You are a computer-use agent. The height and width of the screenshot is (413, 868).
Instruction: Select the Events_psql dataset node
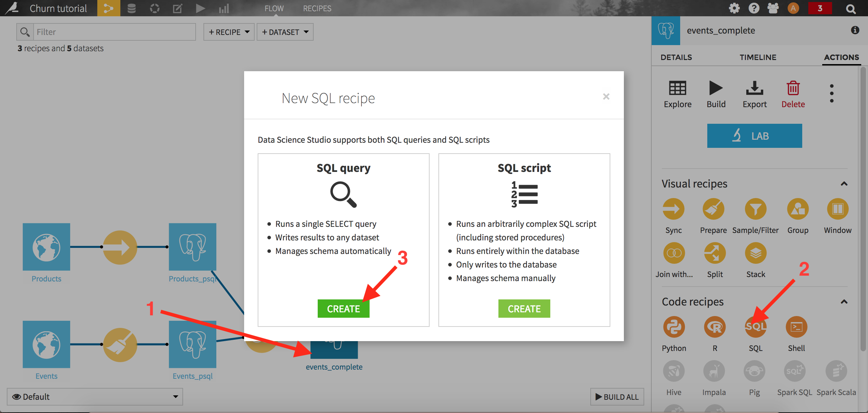pos(193,345)
